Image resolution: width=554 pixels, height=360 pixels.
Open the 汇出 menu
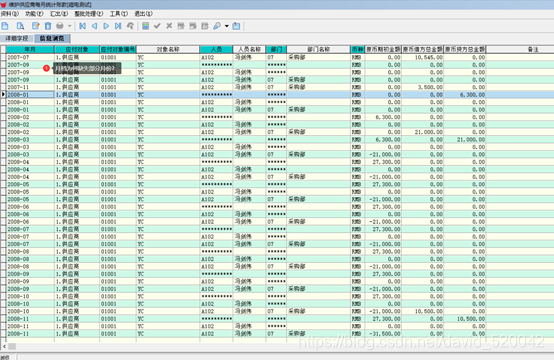(x=59, y=14)
